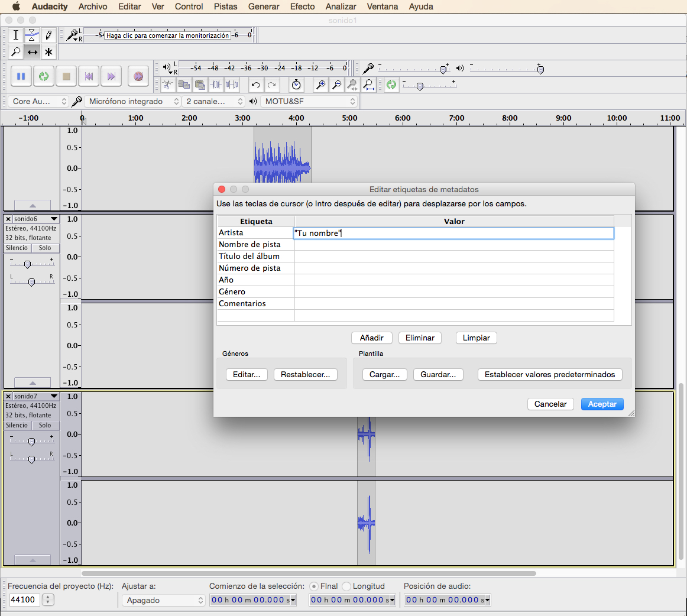Choose the Multi-tool asterisk icon

pos(48,52)
